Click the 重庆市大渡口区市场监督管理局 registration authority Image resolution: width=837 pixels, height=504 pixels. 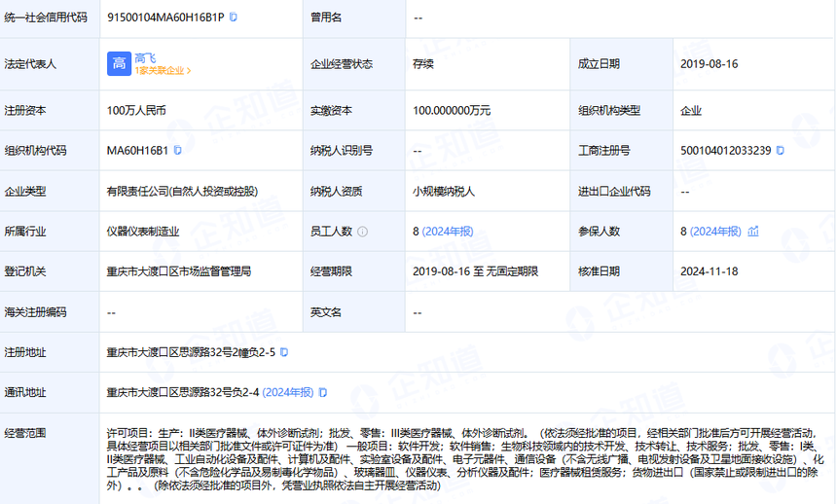click(x=179, y=271)
